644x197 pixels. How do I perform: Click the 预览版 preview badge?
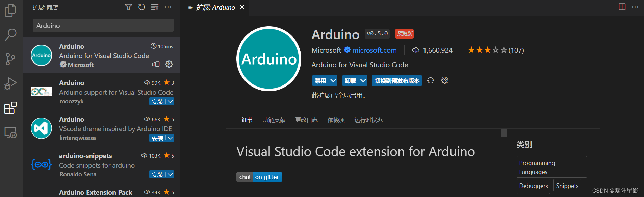tap(404, 33)
